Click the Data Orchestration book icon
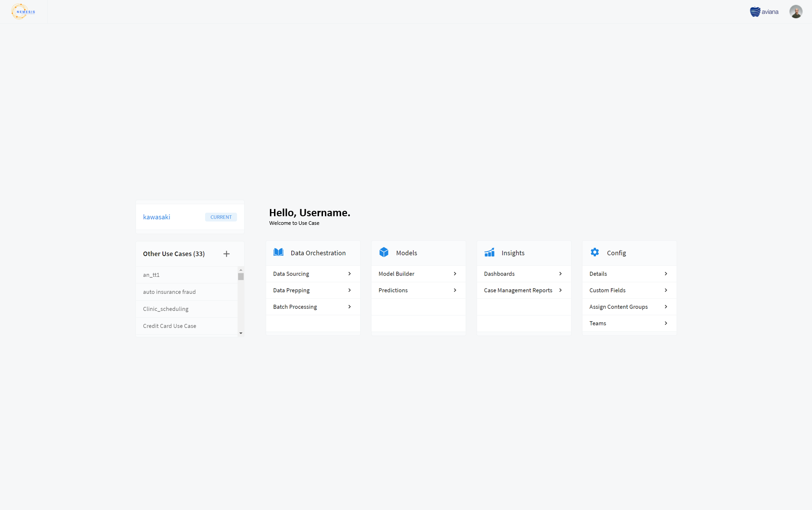Viewport: 812px width, 510px height. 278,253
